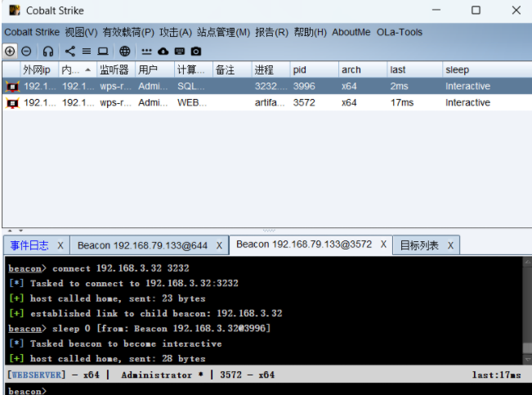Show target table with the monitor icon
Screen dimensions: 532x395
coord(103,52)
